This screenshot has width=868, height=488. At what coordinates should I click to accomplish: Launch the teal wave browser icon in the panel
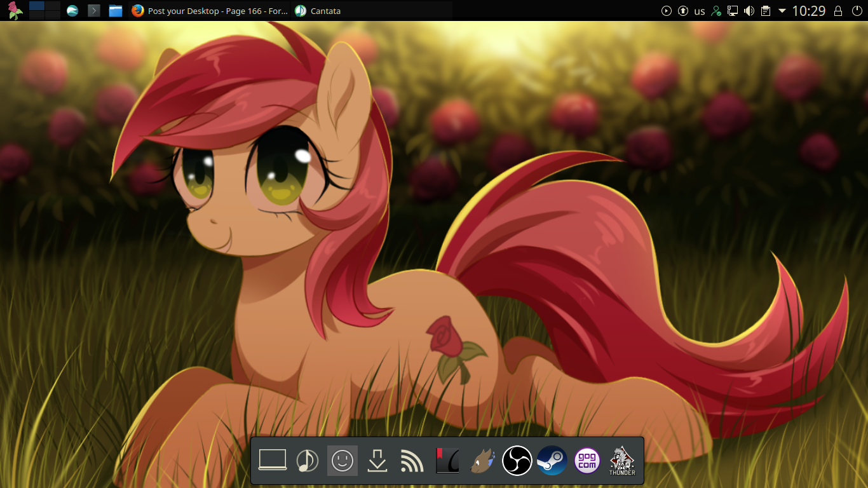(72, 11)
